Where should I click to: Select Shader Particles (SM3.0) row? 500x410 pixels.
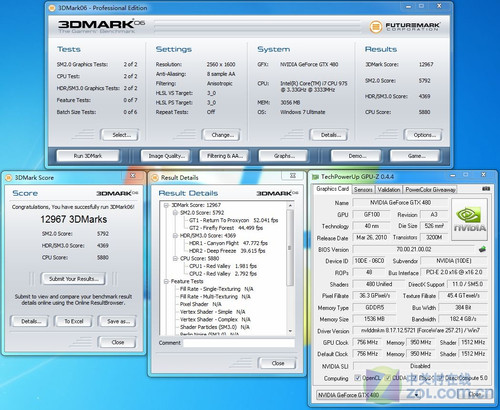215,327
